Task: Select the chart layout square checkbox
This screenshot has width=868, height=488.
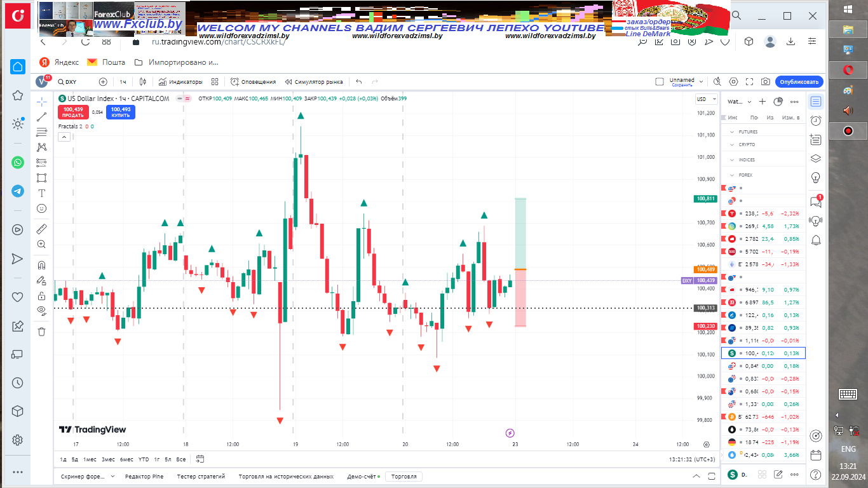Action: (x=660, y=82)
